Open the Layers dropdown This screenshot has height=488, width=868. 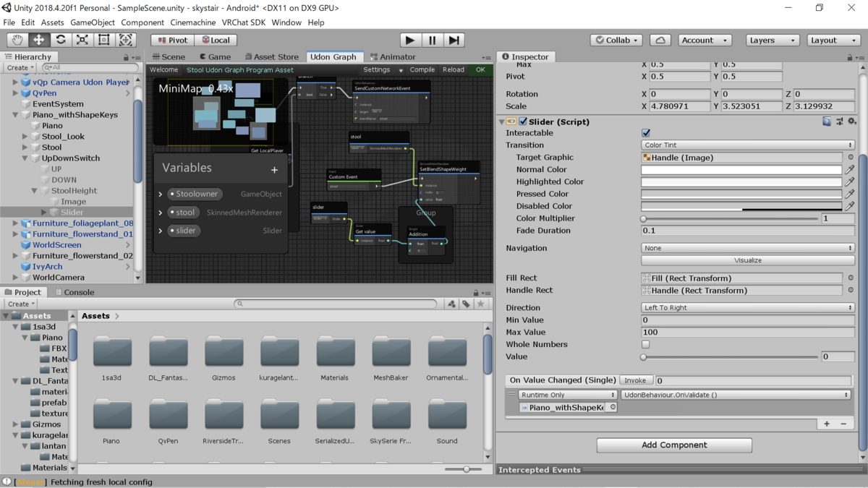pyautogui.click(x=773, y=40)
